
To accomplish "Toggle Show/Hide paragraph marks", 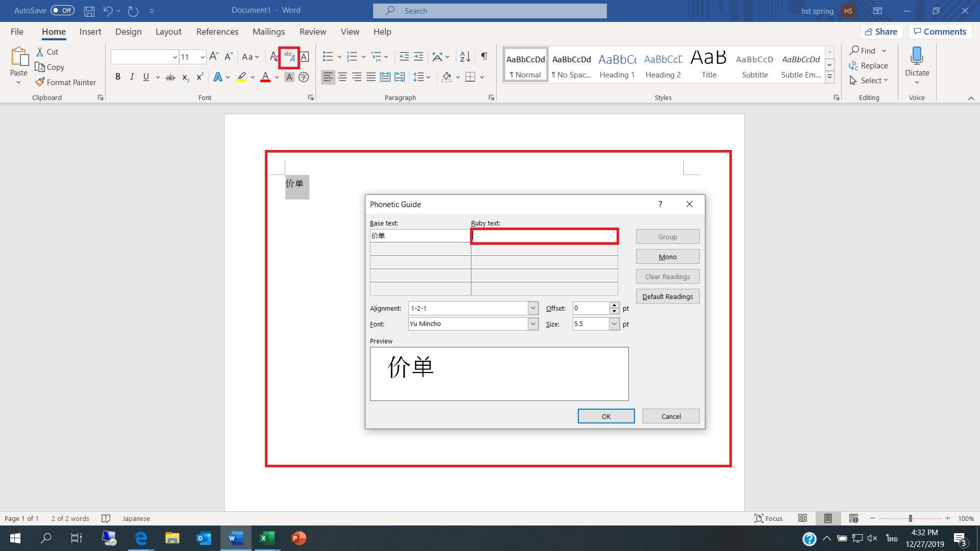I will click(484, 57).
